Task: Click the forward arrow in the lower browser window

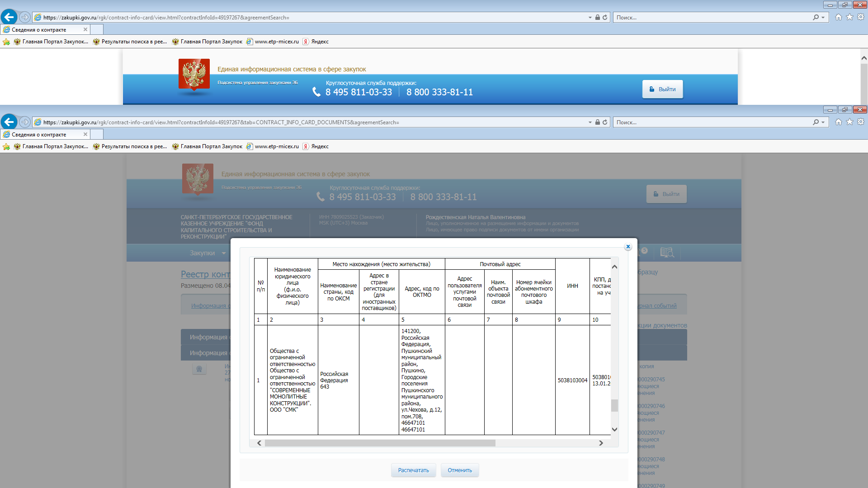Action: [x=25, y=122]
